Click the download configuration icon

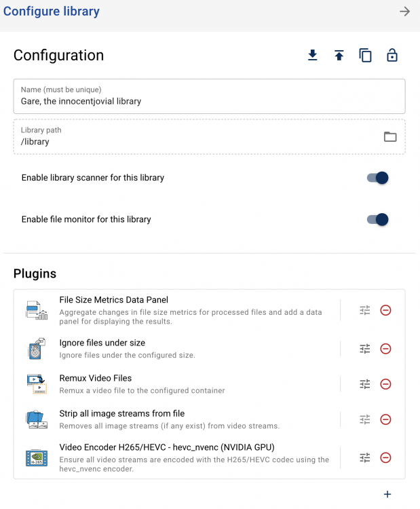coord(312,55)
